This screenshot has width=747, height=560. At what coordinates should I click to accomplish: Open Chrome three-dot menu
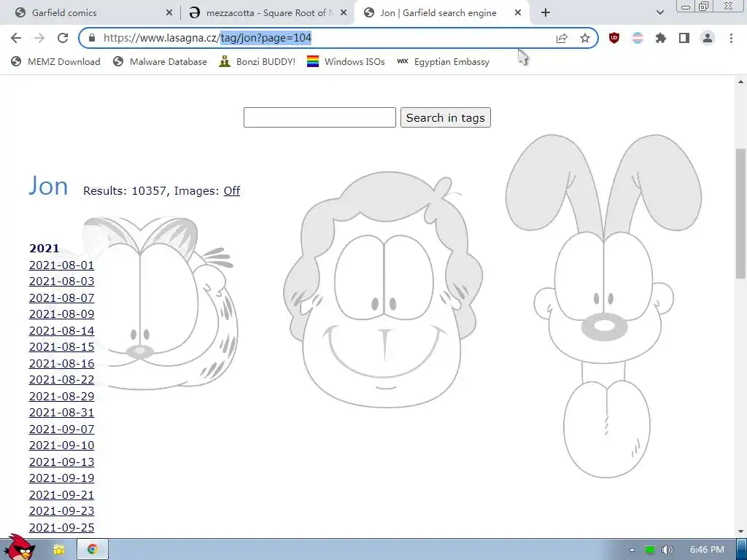point(731,38)
